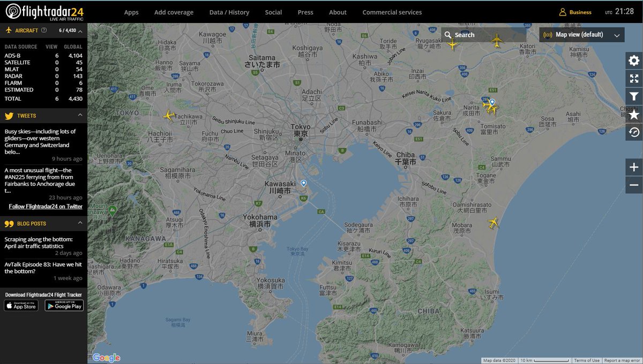The height and width of the screenshot is (364, 643).
Task: Enter fullscreen using the expand icon
Action: 634,78
